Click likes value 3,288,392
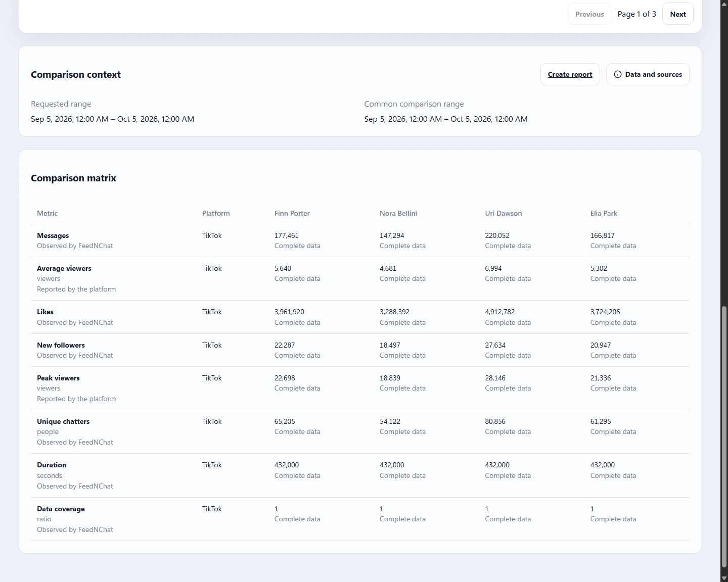Image resolution: width=728 pixels, height=582 pixels. tap(394, 312)
